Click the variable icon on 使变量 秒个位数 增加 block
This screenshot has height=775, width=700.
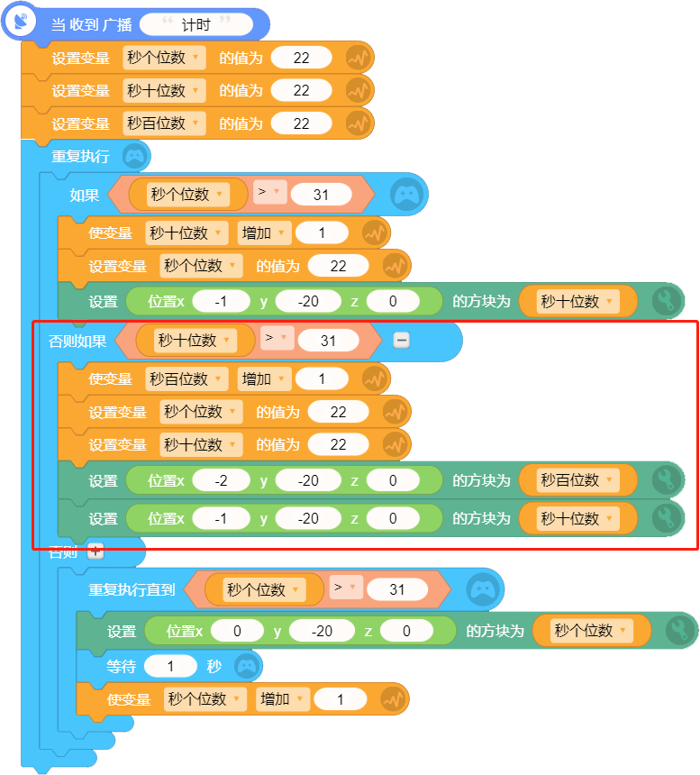[393, 699]
